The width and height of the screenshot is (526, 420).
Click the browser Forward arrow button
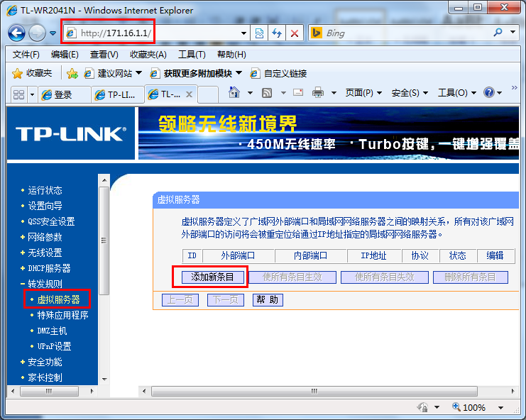[x=37, y=33]
